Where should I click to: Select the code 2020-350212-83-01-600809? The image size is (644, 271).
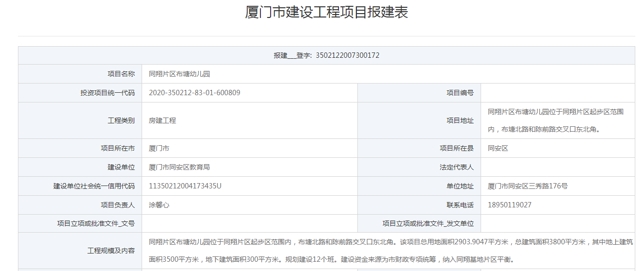click(194, 93)
